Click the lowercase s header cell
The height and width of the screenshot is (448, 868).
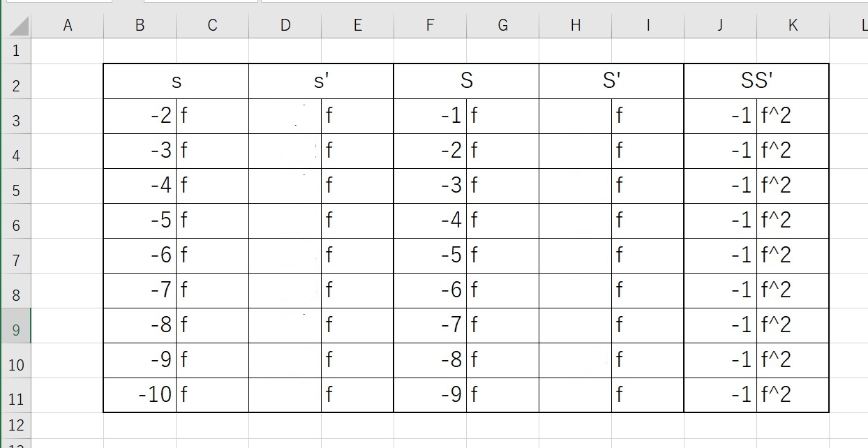(176, 81)
